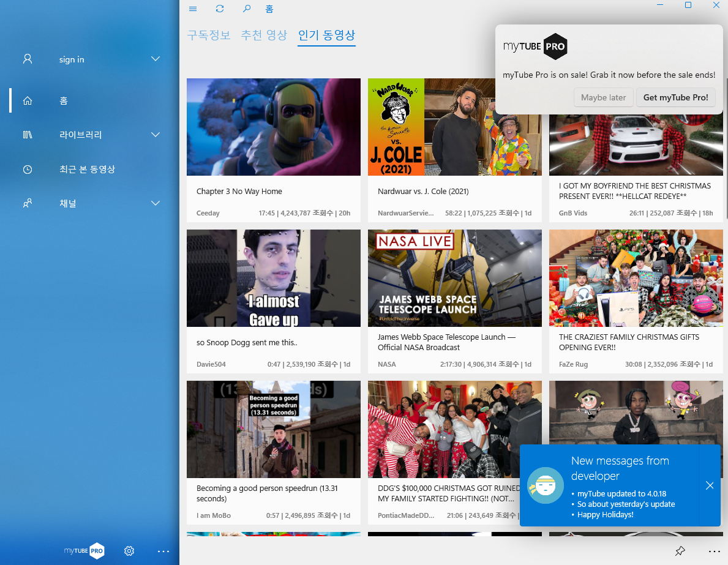
Task: Click the clock history icon in sidebar
Action: (28, 170)
